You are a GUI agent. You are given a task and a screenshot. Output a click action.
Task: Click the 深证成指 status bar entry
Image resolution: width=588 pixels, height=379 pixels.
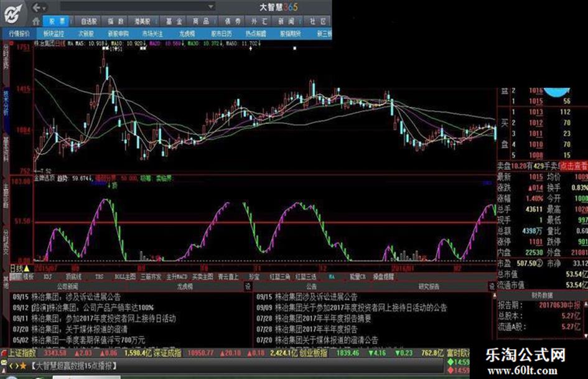click(167, 353)
